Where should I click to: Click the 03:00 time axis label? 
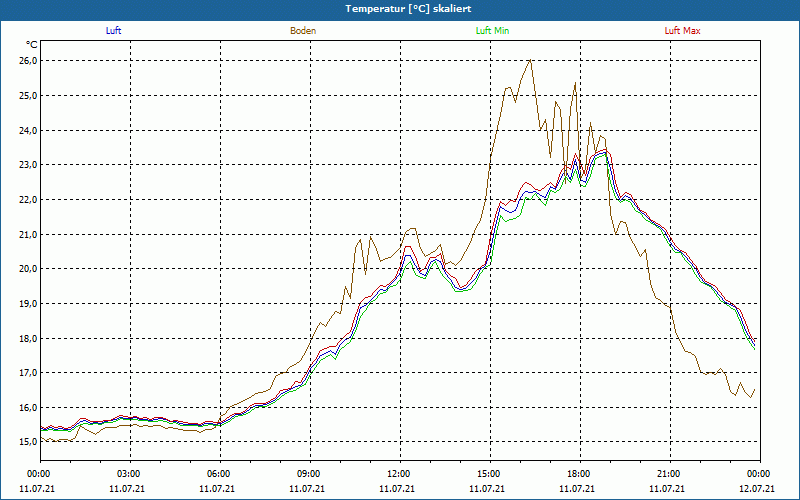pyautogui.click(x=127, y=474)
